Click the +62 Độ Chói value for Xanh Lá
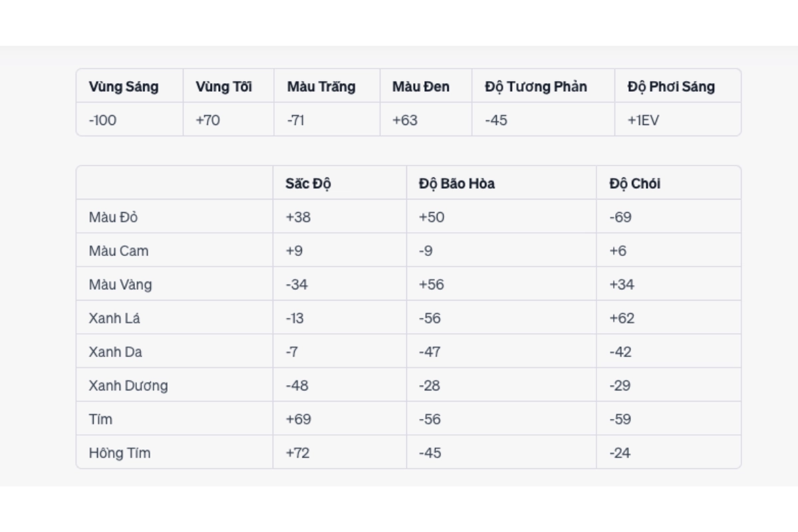This screenshot has height=532, width=798. (x=622, y=319)
